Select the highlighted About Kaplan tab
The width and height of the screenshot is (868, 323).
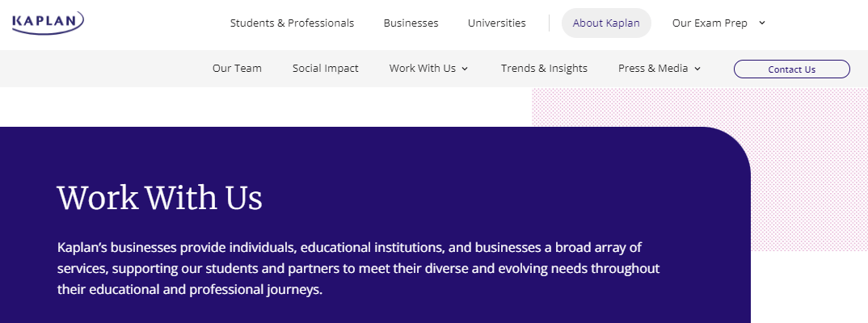click(606, 23)
